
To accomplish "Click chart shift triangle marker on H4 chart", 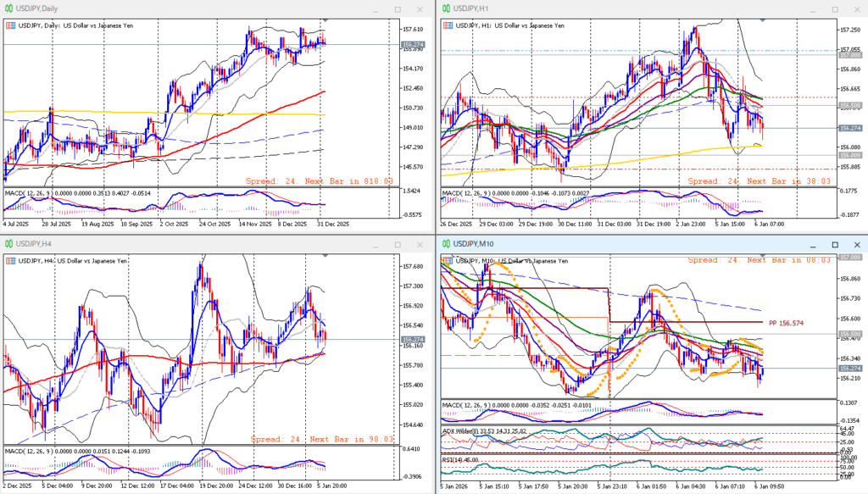I will (324, 256).
